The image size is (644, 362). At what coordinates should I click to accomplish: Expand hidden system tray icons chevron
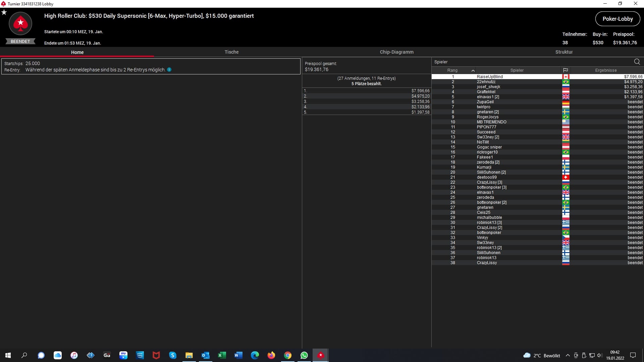click(x=568, y=355)
